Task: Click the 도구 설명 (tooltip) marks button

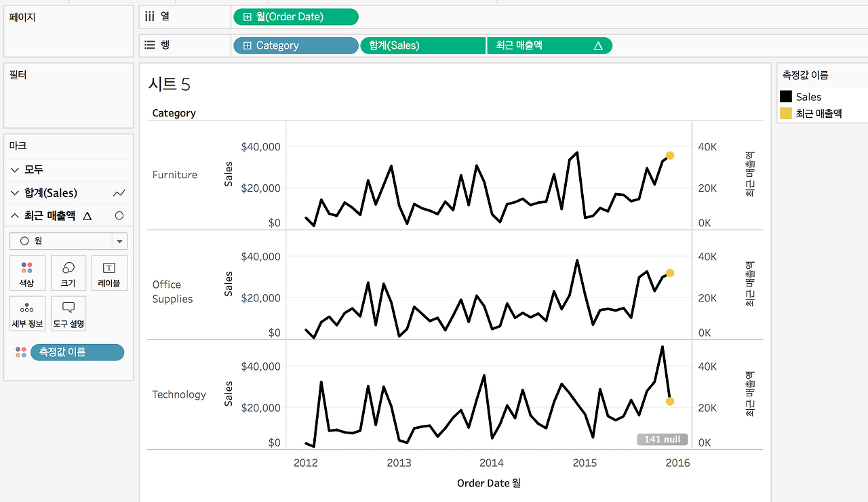Action: [x=68, y=314]
